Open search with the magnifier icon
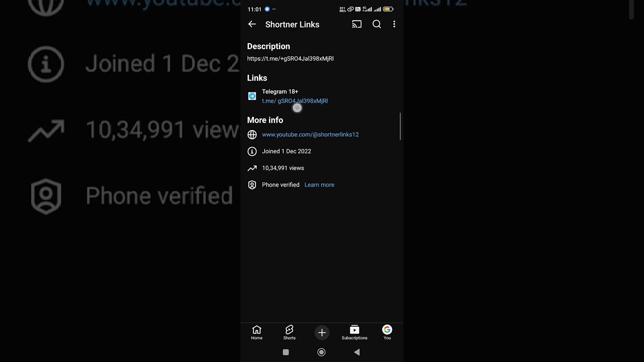Screen dimensions: 644x362 point(376,24)
